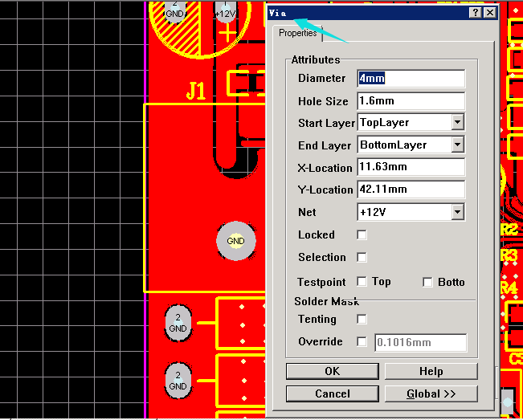Edit the Diameter field value
Viewport: 523px width, 420px height.
[x=411, y=79]
